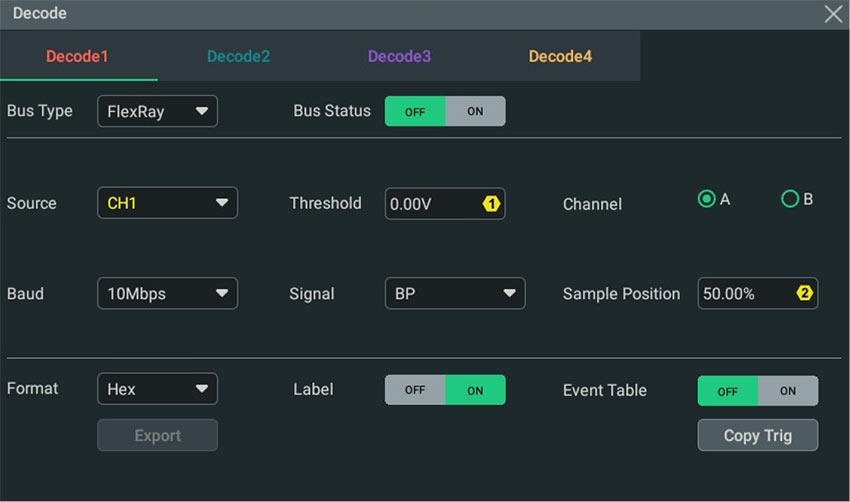This screenshot has height=502, width=850.
Task: Close the Decode dialog with the X
Action: point(833,14)
